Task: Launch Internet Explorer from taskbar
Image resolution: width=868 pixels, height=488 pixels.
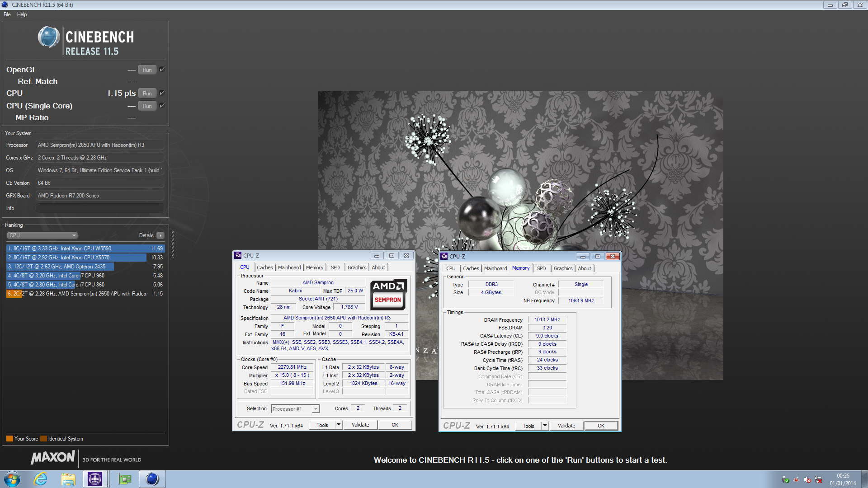Action: (x=41, y=479)
